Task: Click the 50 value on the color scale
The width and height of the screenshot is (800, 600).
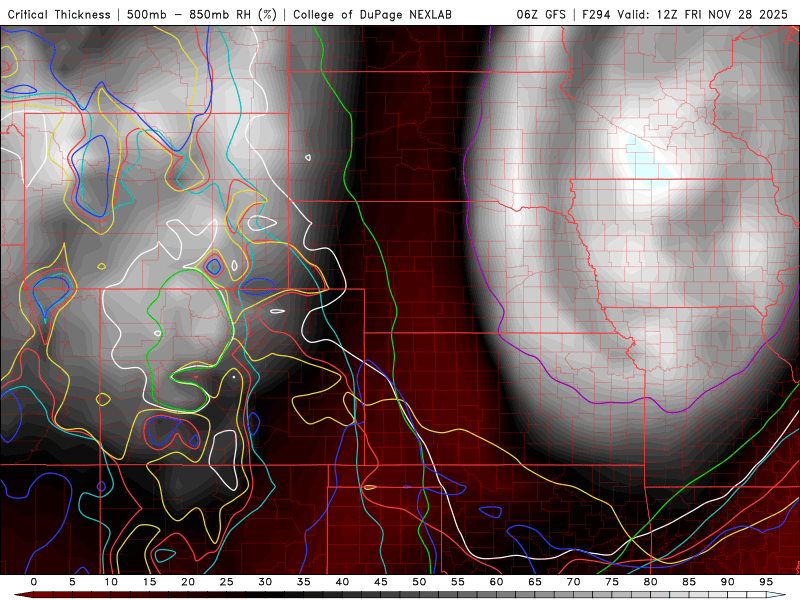Action: click(419, 582)
